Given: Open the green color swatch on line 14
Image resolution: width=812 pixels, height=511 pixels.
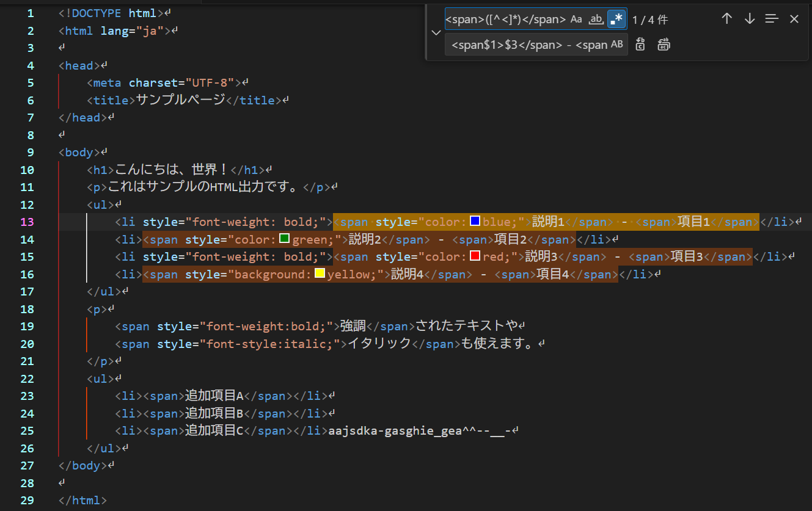Looking at the screenshot, I should click(x=284, y=238).
